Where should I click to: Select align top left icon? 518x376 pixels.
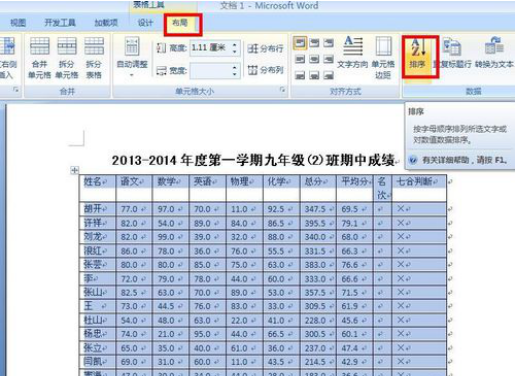(x=300, y=43)
